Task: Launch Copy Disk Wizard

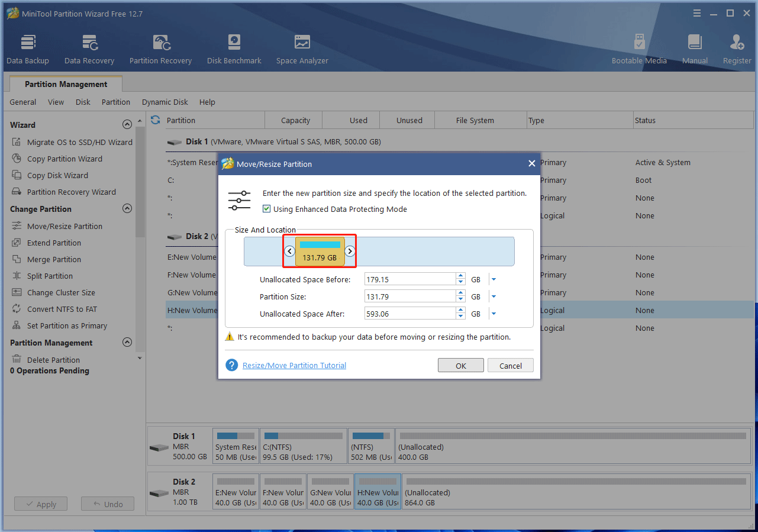Action: tap(57, 175)
